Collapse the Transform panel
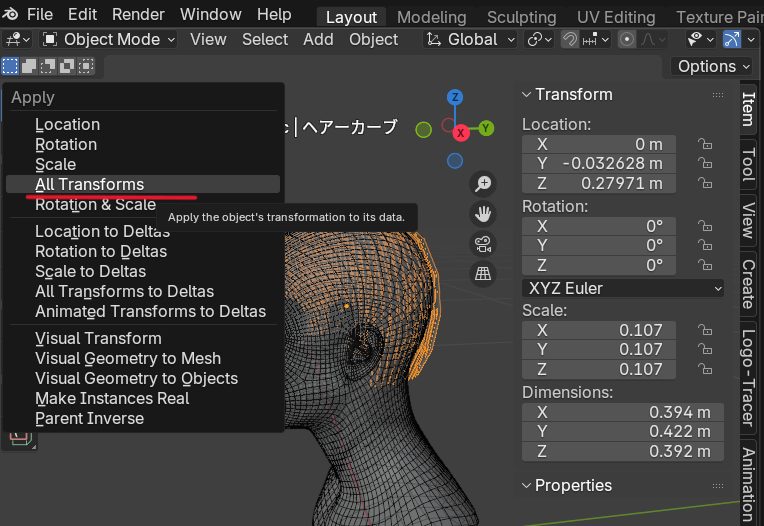The image size is (764, 526). click(x=527, y=94)
